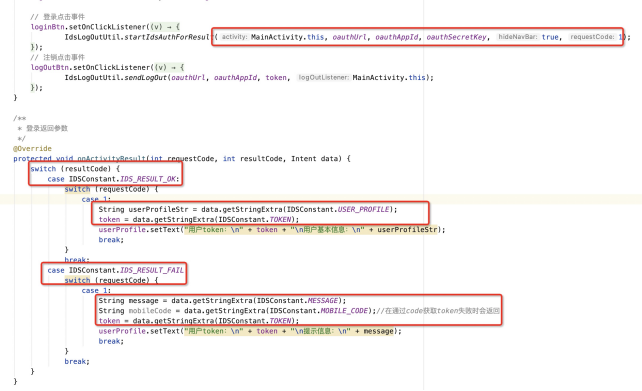642x391 pixels.
Task: Select the logOutBtn variable name
Action: click(50, 68)
